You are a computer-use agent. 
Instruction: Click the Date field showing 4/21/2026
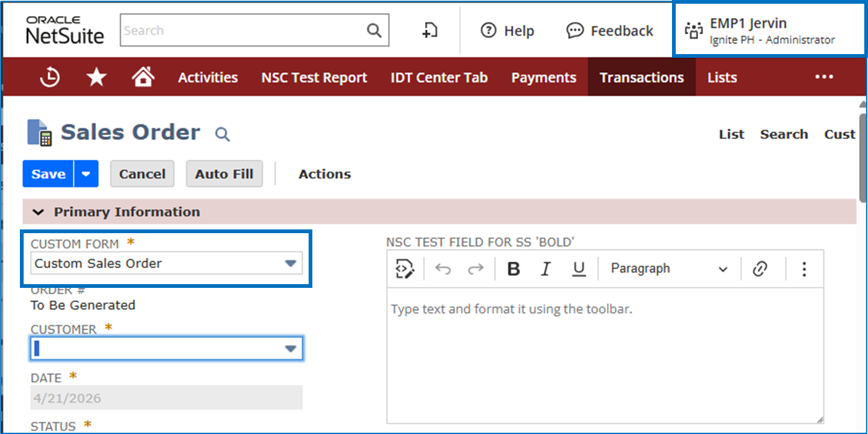point(166,398)
